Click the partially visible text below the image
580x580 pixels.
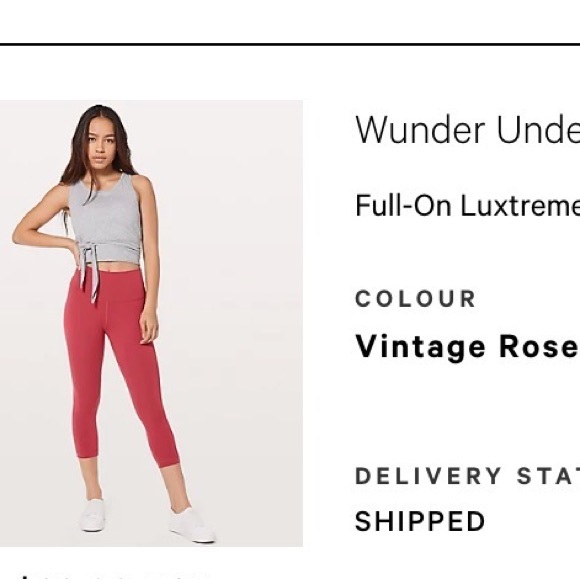[111, 577]
